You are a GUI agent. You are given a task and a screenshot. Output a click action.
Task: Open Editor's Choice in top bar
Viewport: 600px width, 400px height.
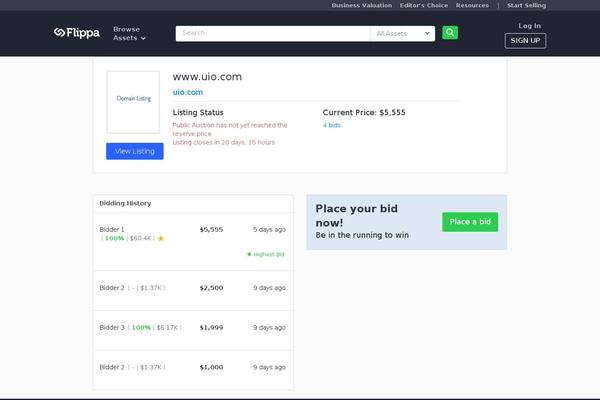pyautogui.click(x=424, y=5)
